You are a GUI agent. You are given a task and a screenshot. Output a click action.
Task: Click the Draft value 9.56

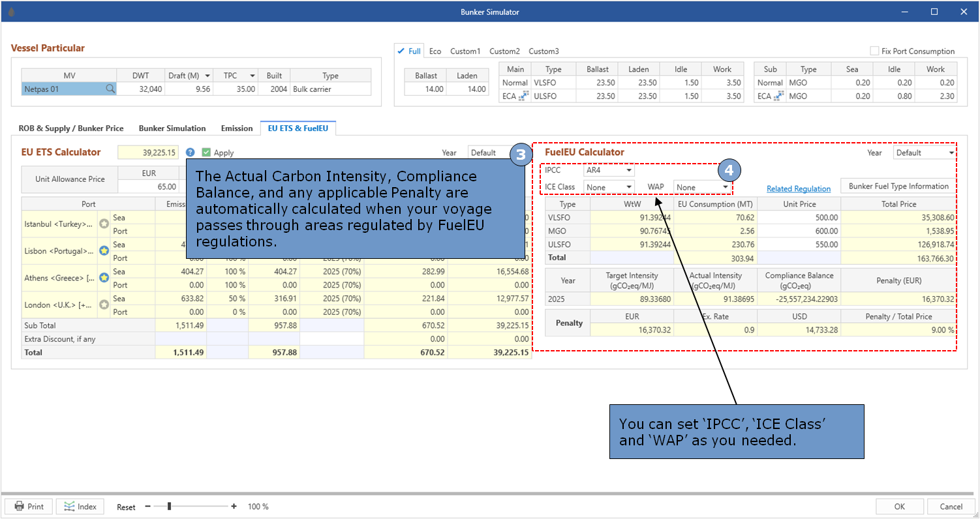[x=189, y=89]
